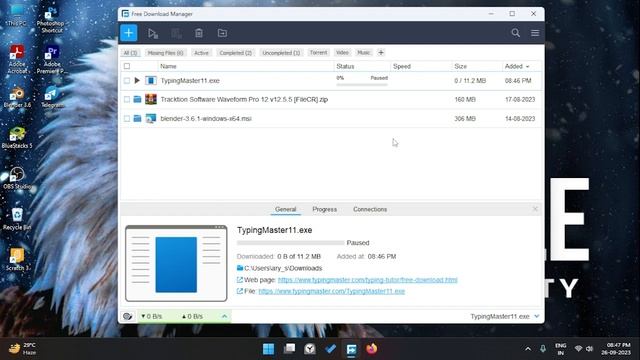Switch to the Connections details tab
This screenshot has width=640, height=360.
pos(370,209)
